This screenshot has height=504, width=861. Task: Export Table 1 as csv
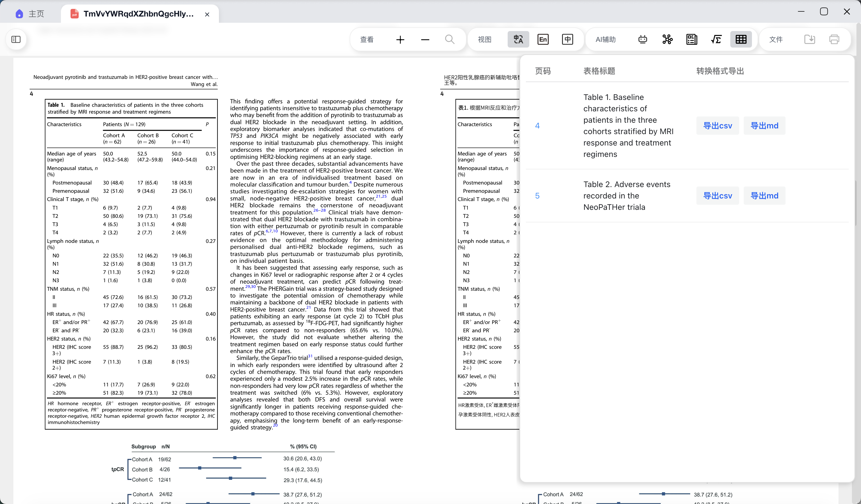pyautogui.click(x=717, y=126)
